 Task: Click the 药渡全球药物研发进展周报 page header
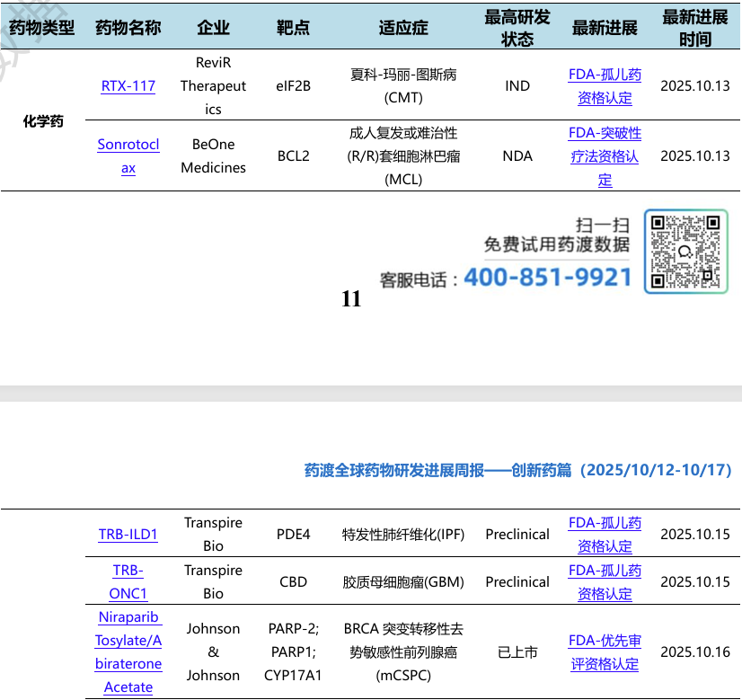pyautogui.click(x=517, y=471)
